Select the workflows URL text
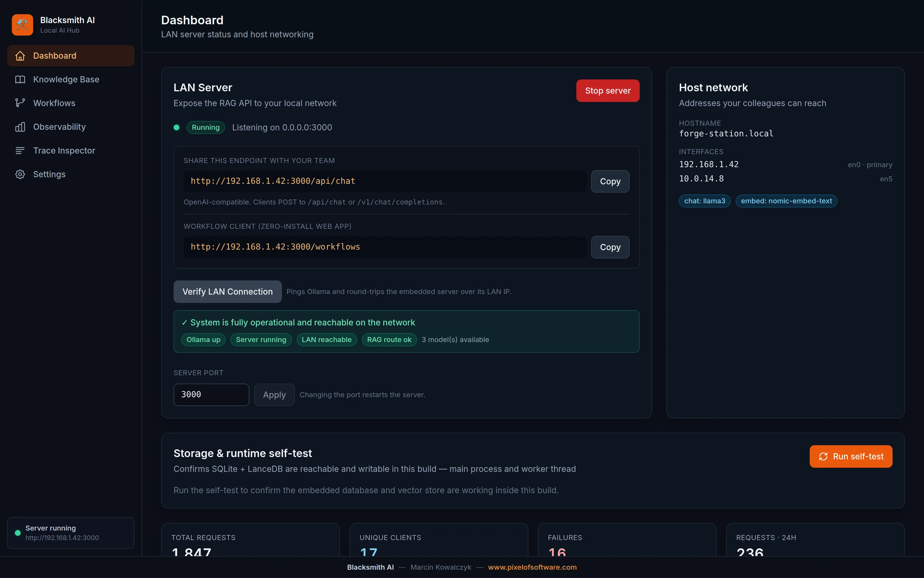The image size is (924, 578). (x=275, y=247)
